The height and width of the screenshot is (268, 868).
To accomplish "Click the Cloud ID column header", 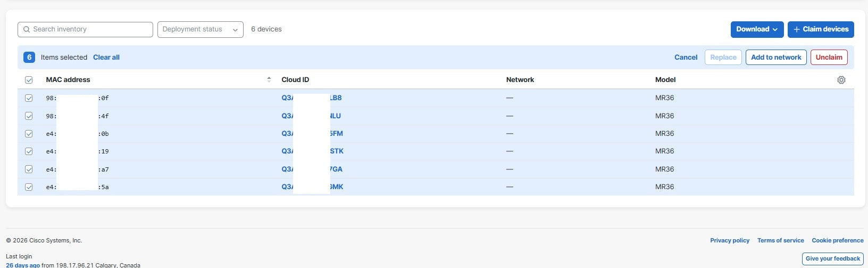I will tap(295, 79).
